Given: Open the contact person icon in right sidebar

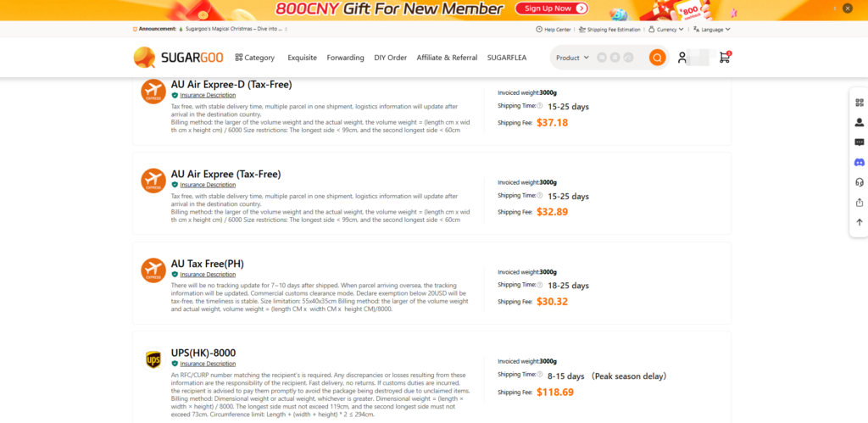Looking at the screenshot, I should [860, 122].
